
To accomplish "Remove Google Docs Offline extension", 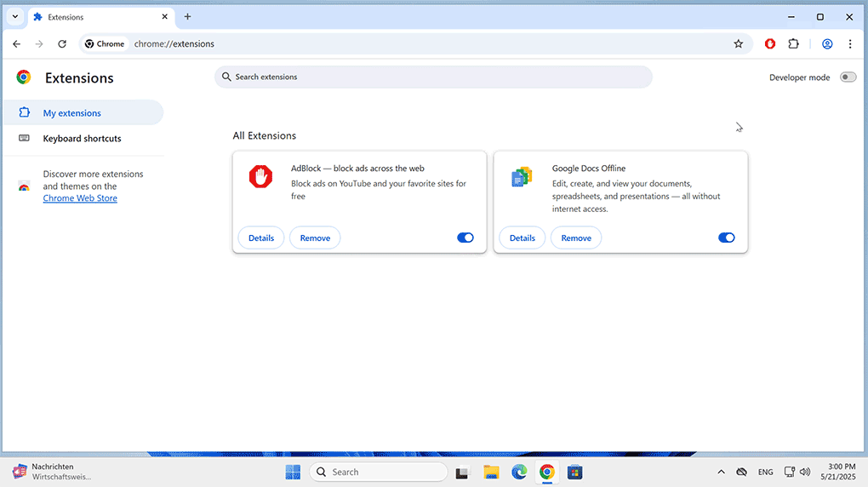I will pyautogui.click(x=576, y=238).
